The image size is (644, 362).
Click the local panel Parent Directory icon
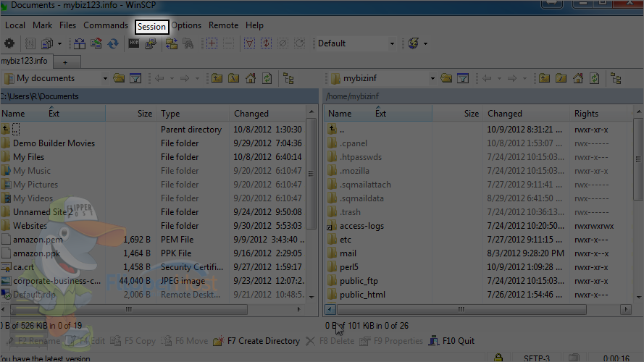(x=217, y=78)
